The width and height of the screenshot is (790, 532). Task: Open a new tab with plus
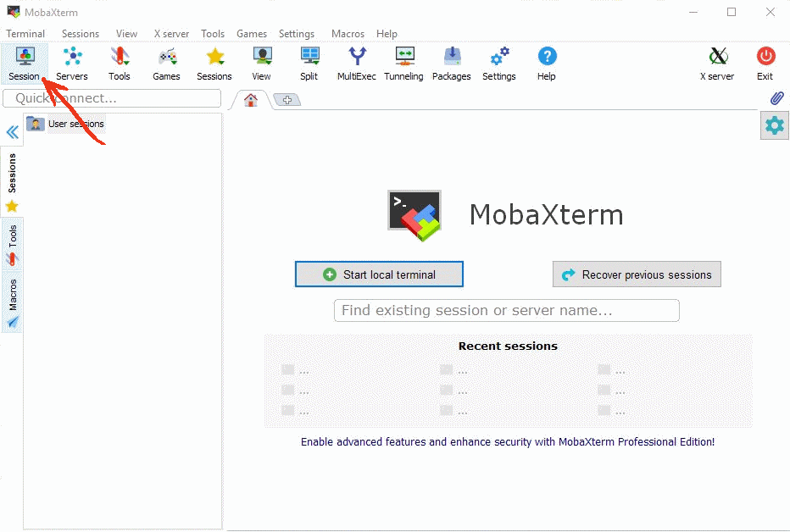pyautogui.click(x=287, y=100)
